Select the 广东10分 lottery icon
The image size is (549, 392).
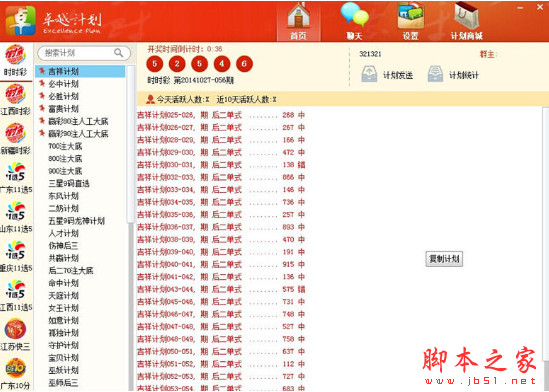pyautogui.click(x=15, y=369)
